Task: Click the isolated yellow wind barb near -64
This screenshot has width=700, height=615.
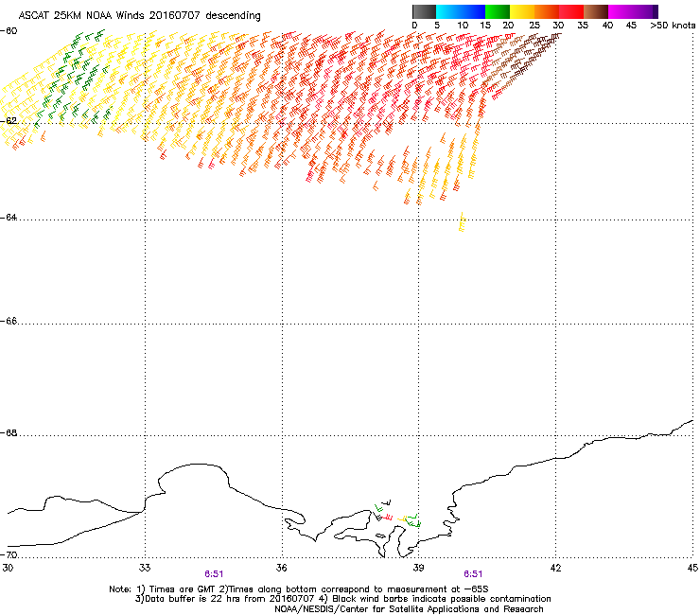Action: 462,221
